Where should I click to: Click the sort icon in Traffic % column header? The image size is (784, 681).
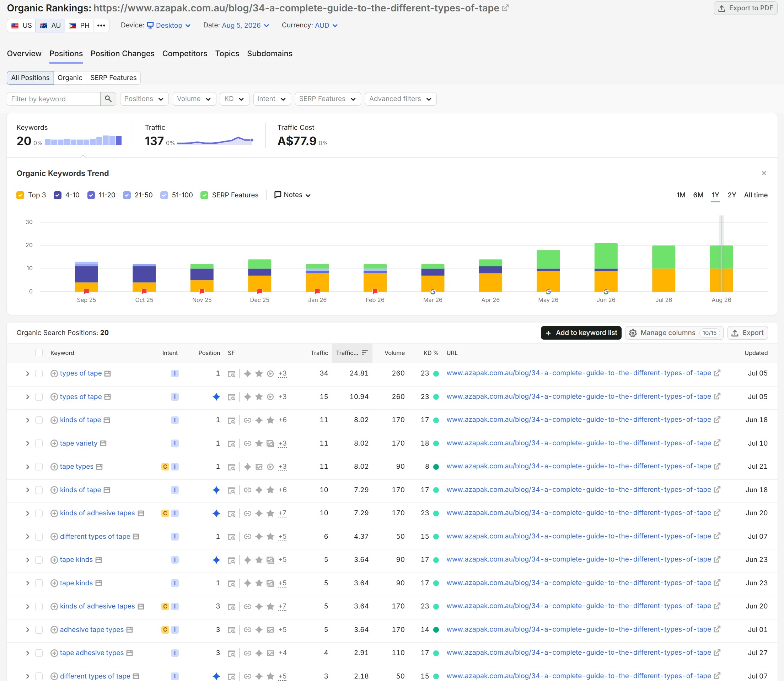(x=365, y=353)
